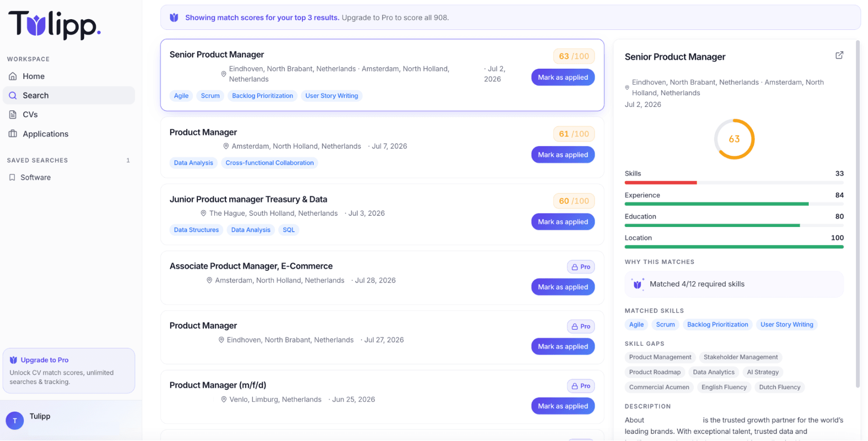Click the location pin beside Venlo, Limburg

[x=224, y=399]
